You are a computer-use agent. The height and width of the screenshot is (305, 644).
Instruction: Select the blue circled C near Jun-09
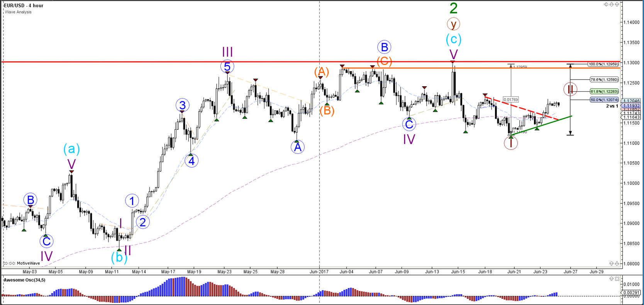409,124
